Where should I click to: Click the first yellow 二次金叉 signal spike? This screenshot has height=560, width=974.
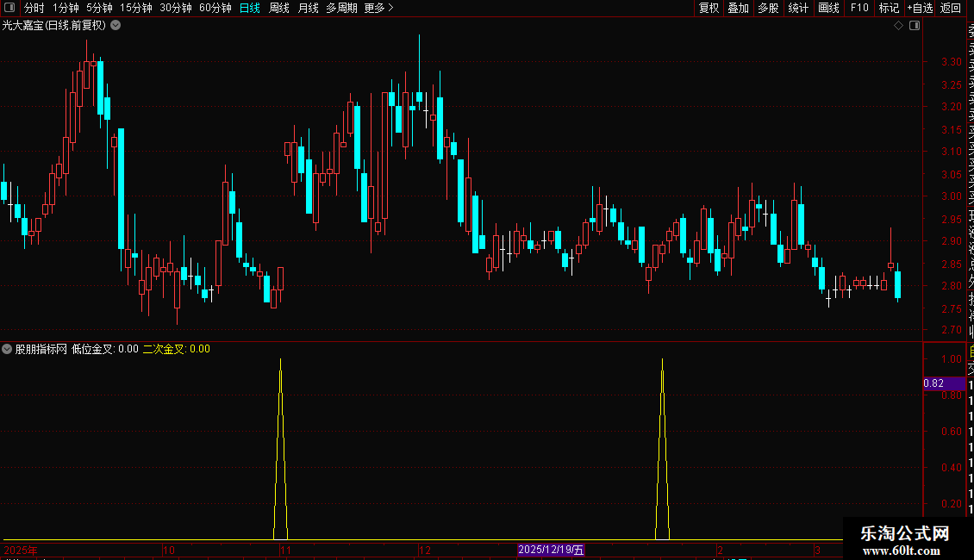[281, 448]
